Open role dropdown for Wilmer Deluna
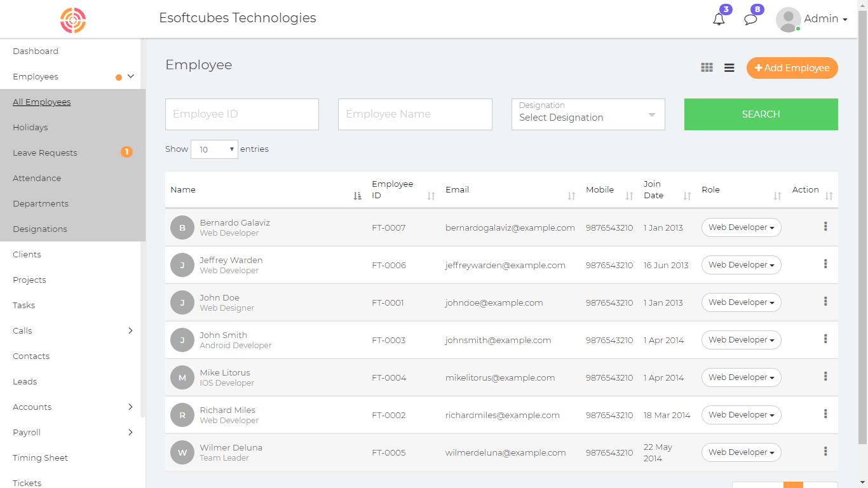Viewport: 868px width, 488px height. (x=741, y=452)
